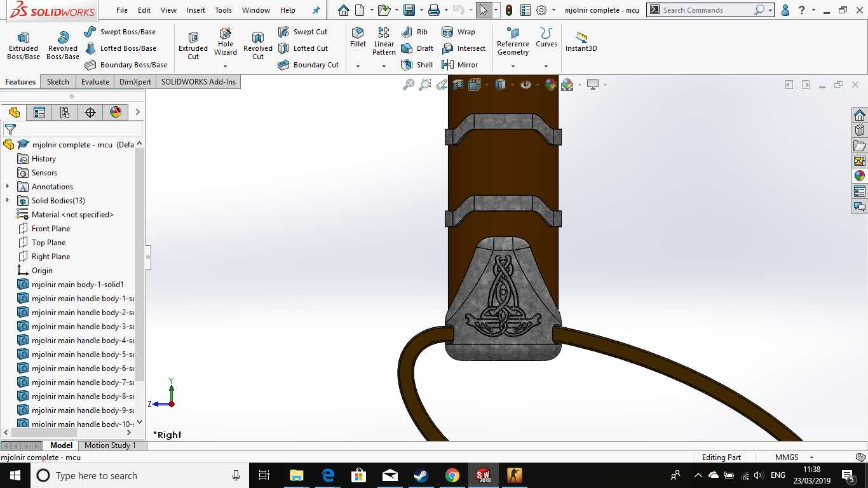Toggle Instant3D mode
This screenshot has height=488, width=868.
[x=581, y=41]
